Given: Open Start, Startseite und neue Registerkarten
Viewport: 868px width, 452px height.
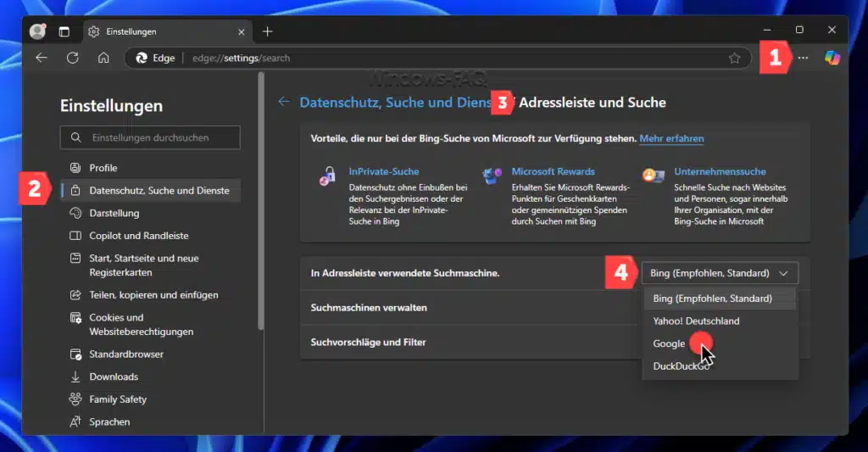Looking at the screenshot, I should pos(151,265).
